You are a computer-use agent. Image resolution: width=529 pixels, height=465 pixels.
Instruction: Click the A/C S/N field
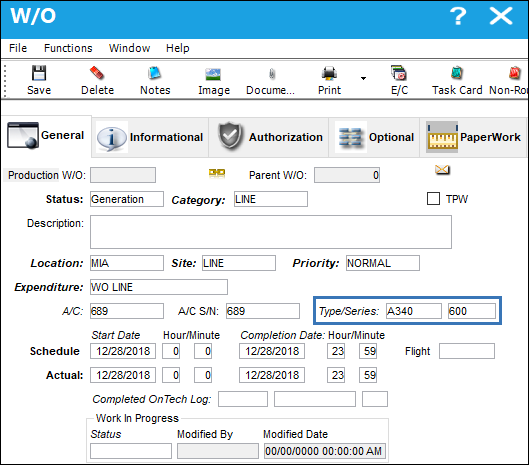click(263, 311)
